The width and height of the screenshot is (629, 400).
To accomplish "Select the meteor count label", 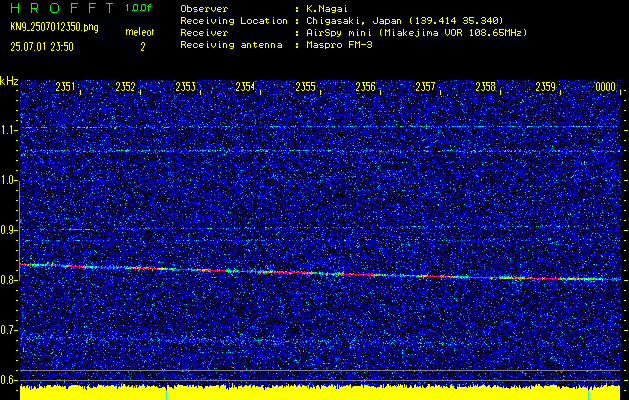I will [140, 32].
